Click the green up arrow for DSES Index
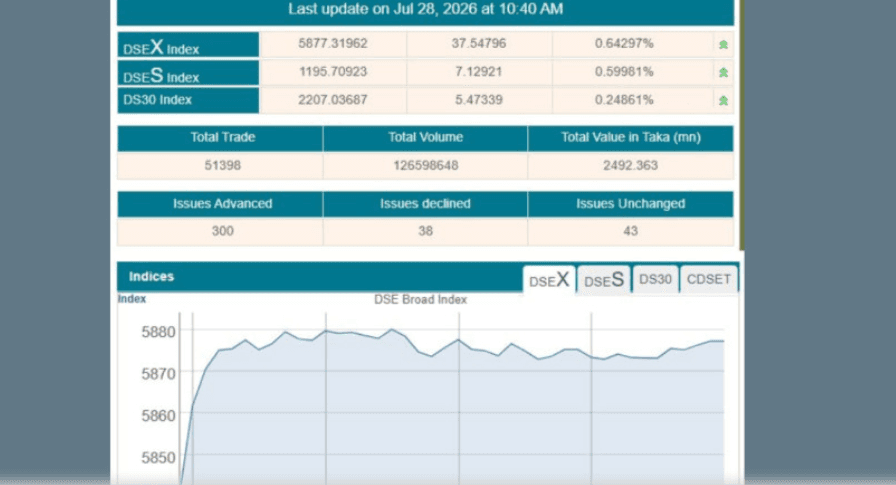This screenshot has width=896, height=485. pyautogui.click(x=723, y=73)
